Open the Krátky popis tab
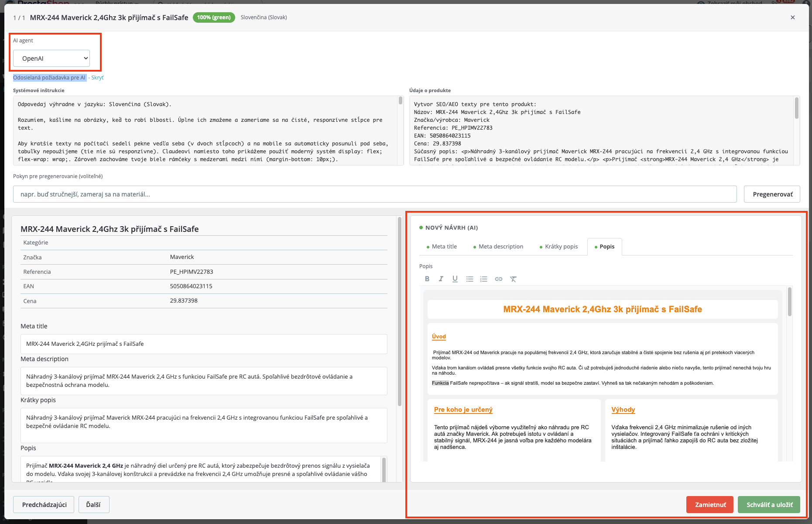Screen dimensions: 812x524 pyautogui.click(x=558, y=247)
